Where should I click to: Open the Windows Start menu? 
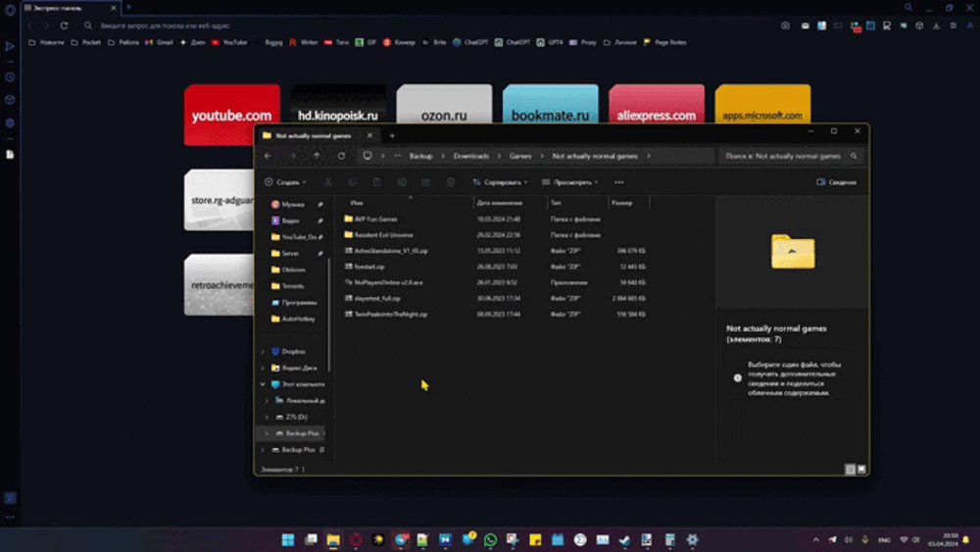tap(288, 539)
